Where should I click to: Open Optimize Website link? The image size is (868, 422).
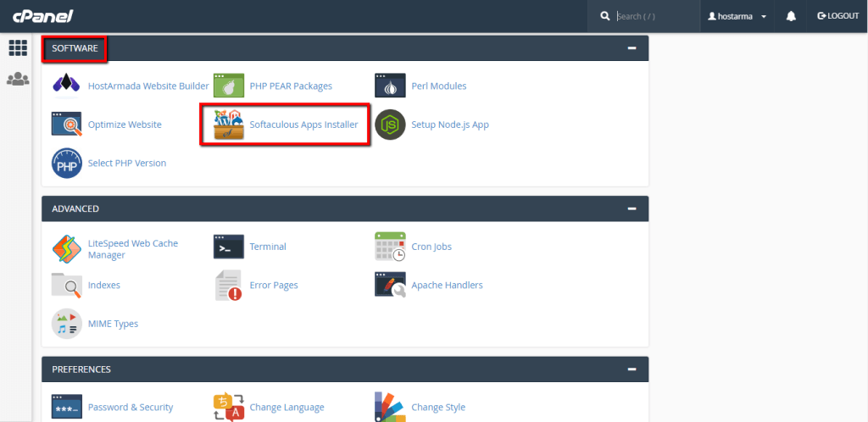click(125, 125)
